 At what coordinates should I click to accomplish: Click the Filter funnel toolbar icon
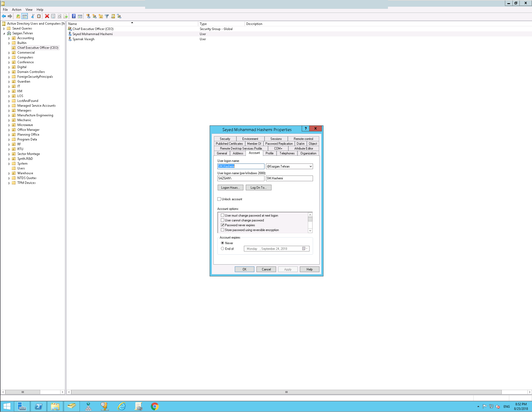107,16
